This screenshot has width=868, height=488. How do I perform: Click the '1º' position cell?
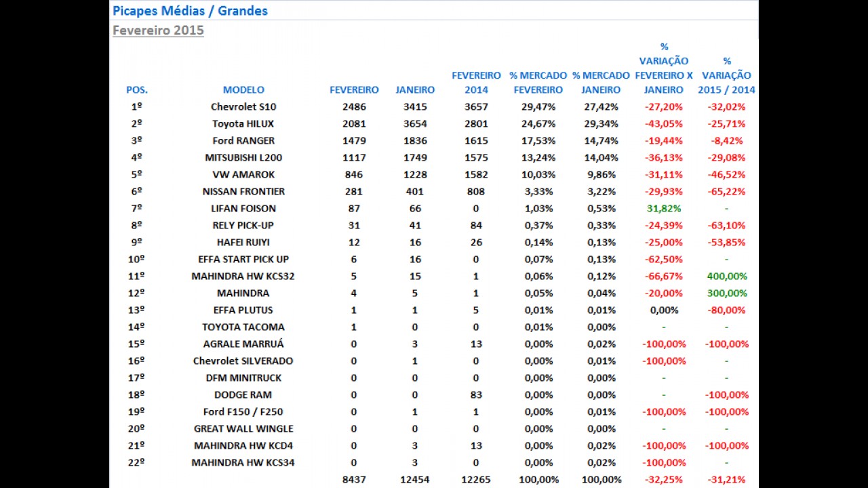[137, 106]
